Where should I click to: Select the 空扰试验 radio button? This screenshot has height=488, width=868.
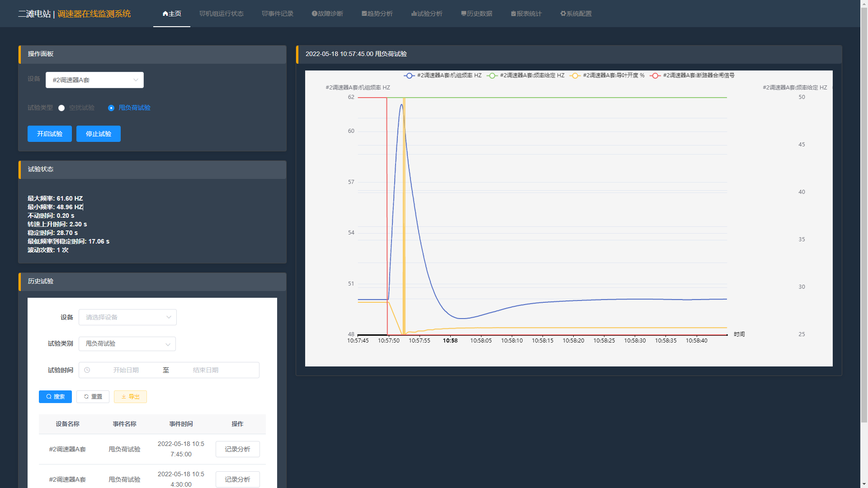pyautogui.click(x=61, y=108)
